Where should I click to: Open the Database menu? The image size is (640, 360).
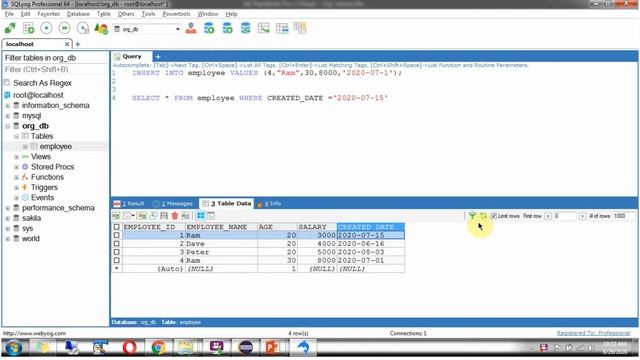pos(78,14)
